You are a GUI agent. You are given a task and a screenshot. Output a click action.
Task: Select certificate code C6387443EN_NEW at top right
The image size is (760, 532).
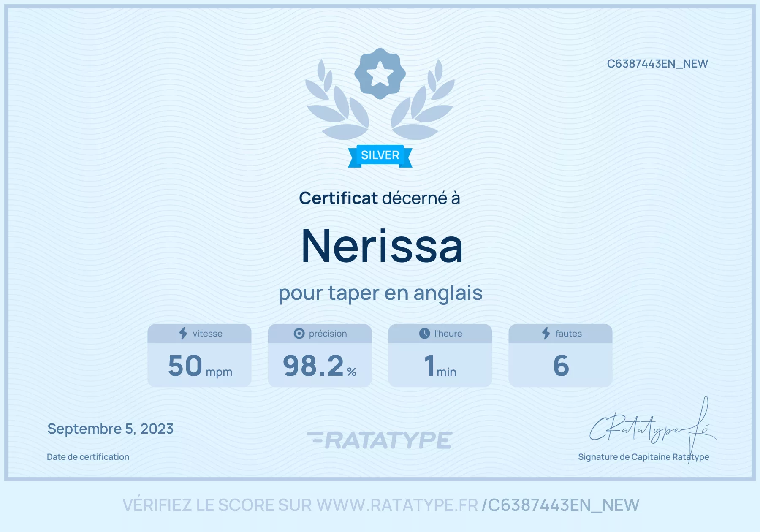tap(657, 64)
